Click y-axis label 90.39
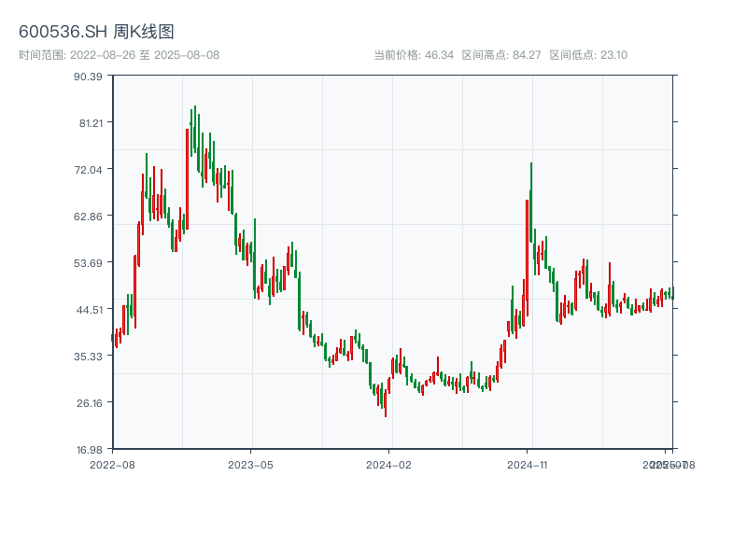The height and width of the screenshot is (560, 747). 88,77
